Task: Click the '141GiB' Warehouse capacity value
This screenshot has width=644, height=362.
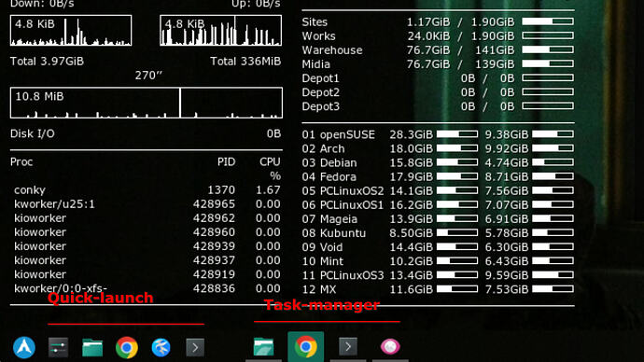Action: (x=495, y=50)
